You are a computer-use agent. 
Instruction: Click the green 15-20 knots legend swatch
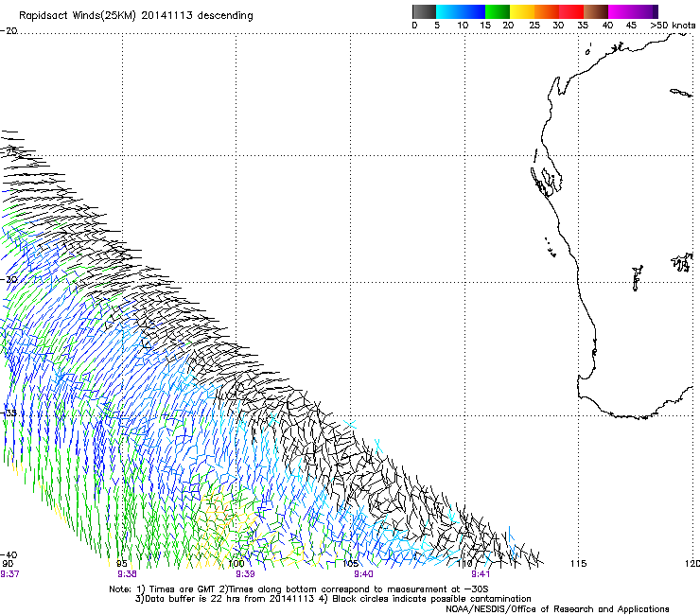coord(498,11)
